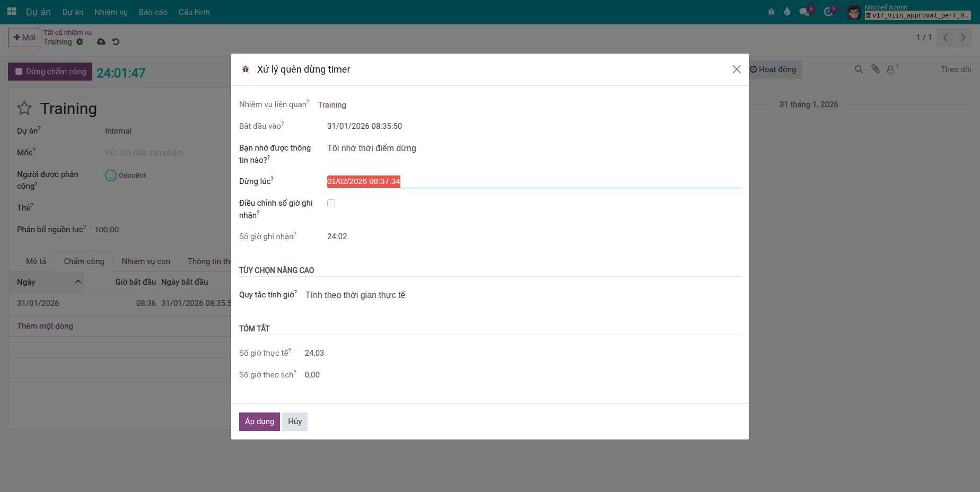Open the activities clock icon
The width and height of the screenshot is (980, 492).
pyautogui.click(x=828, y=12)
